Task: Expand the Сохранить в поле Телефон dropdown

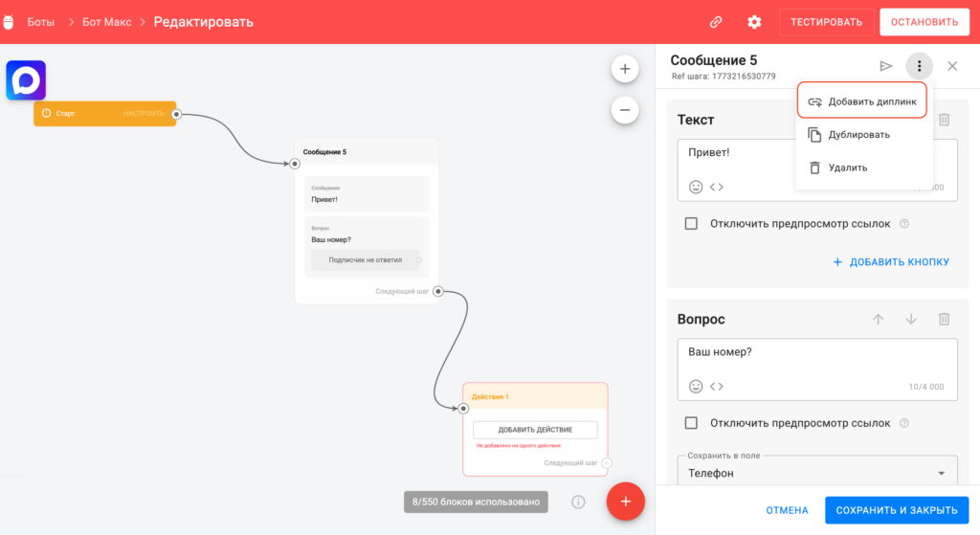Action: 941,473
